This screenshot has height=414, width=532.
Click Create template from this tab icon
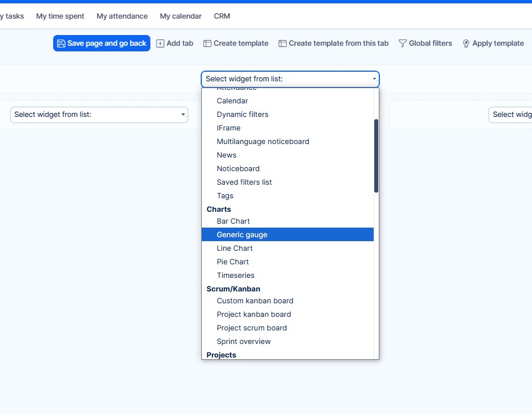pyautogui.click(x=283, y=43)
